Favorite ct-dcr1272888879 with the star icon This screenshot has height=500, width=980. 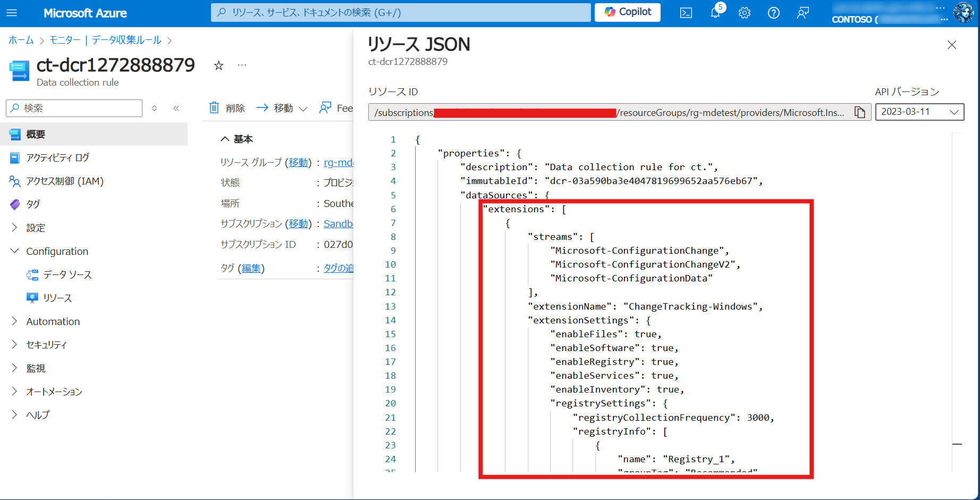218,65
